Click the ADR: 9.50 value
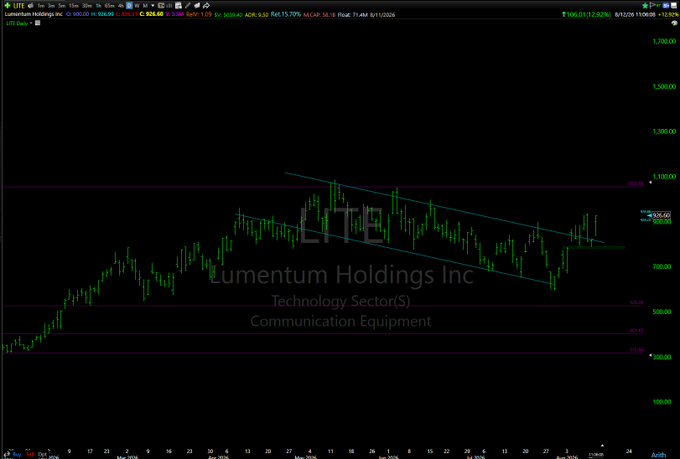The width and height of the screenshot is (680, 459). (257, 14)
